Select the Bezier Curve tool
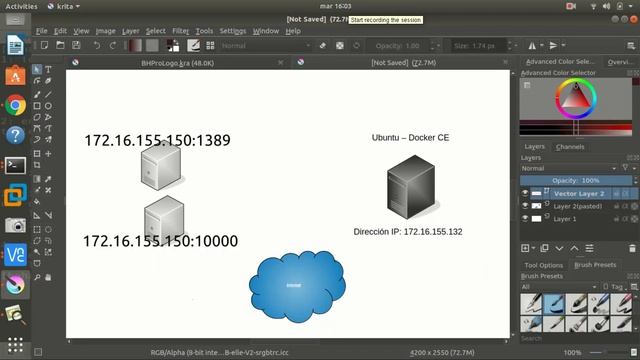 coord(37,128)
